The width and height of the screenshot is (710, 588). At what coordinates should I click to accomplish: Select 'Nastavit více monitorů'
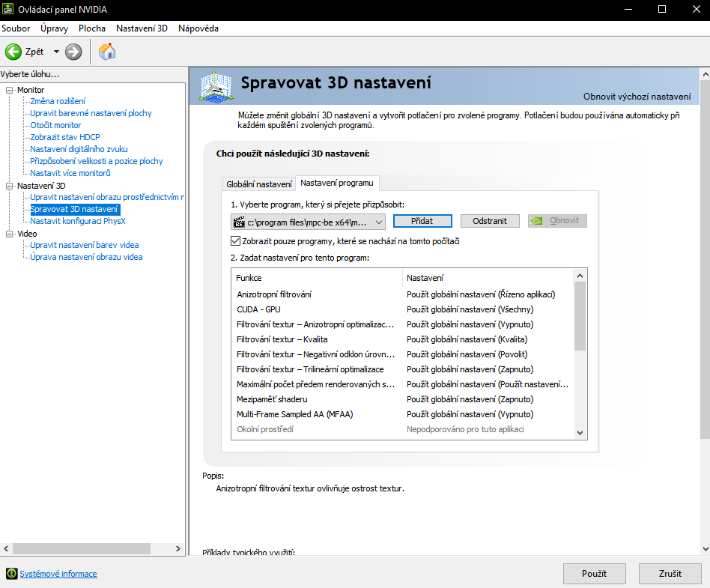click(x=70, y=173)
